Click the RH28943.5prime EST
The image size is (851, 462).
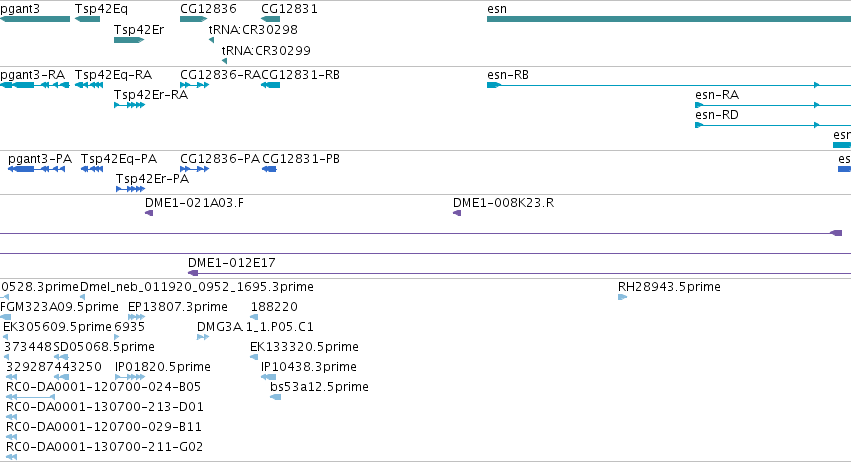pyautogui.click(x=623, y=297)
